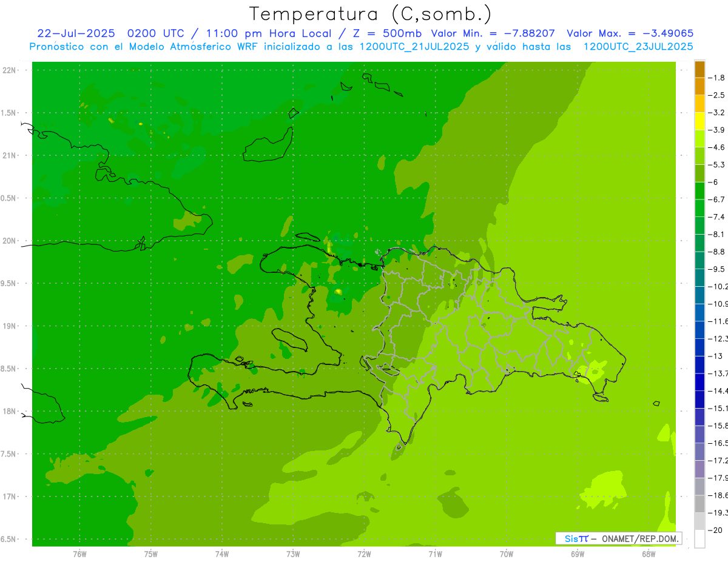
Task: Click the '21N' latitude axis label
Action: coord(9,155)
